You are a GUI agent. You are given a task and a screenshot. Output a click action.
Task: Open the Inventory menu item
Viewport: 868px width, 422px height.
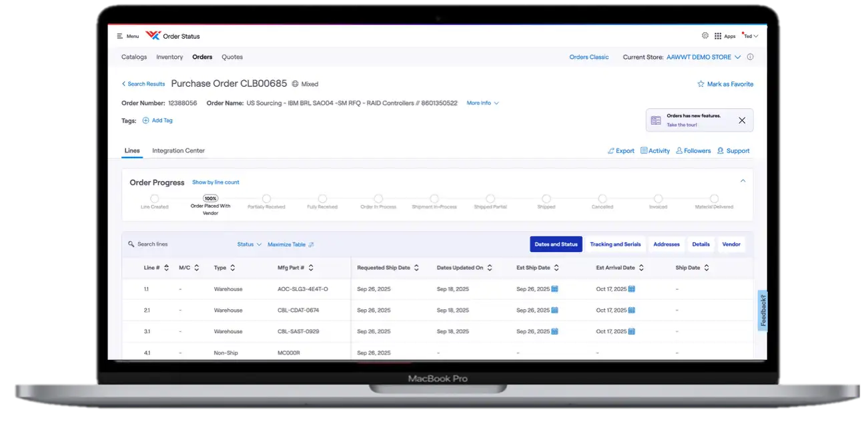pyautogui.click(x=169, y=57)
